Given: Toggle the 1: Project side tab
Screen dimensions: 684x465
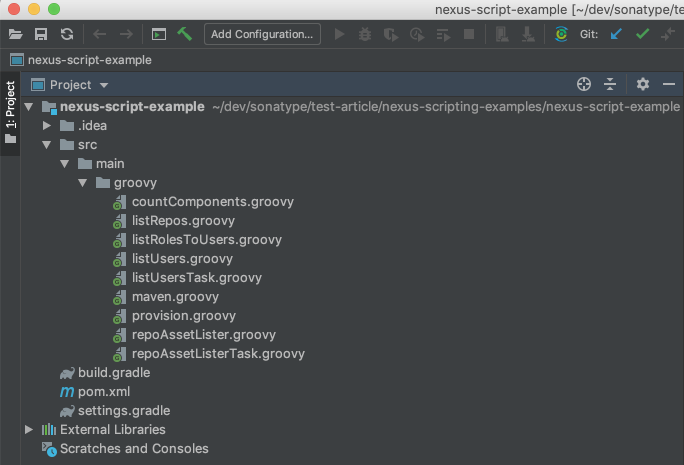Looking at the screenshot, I should click(10, 112).
